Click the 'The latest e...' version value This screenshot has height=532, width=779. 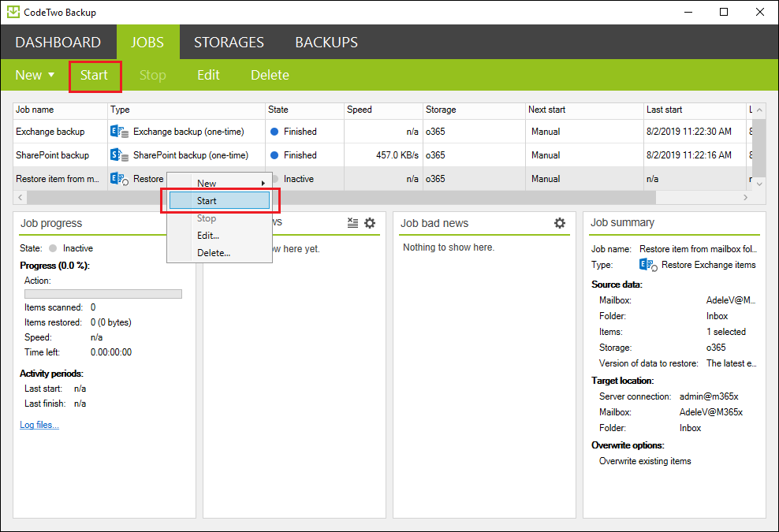(732, 363)
